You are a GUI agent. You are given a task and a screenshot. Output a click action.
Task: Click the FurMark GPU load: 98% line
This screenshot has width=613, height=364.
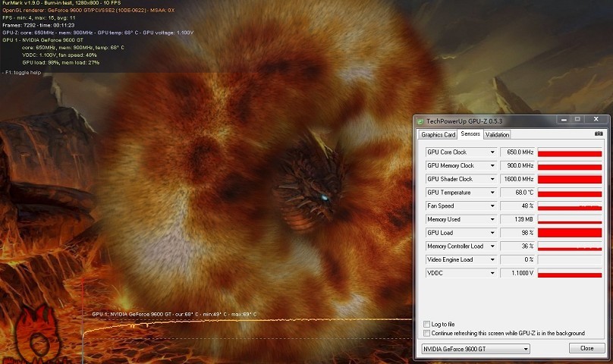pos(61,62)
